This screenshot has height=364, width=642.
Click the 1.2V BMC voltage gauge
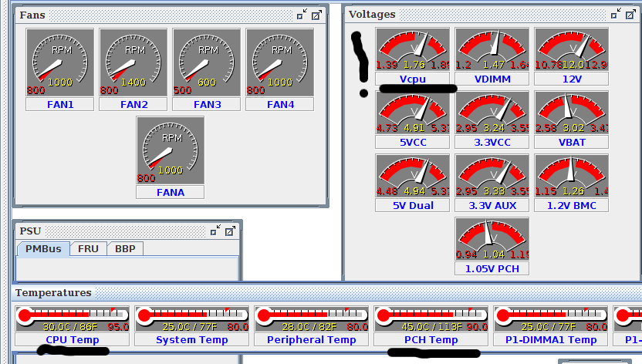[x=571, y=176]
